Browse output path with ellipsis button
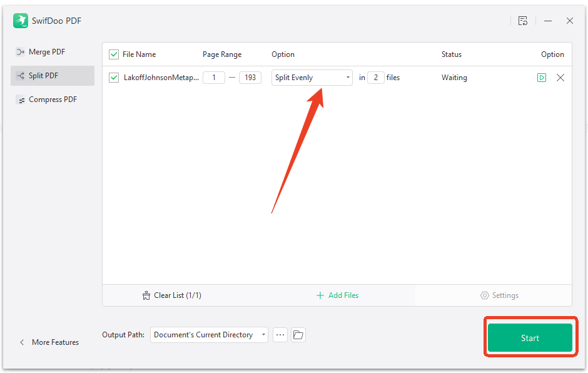588x373 pixels. (280, 335)
